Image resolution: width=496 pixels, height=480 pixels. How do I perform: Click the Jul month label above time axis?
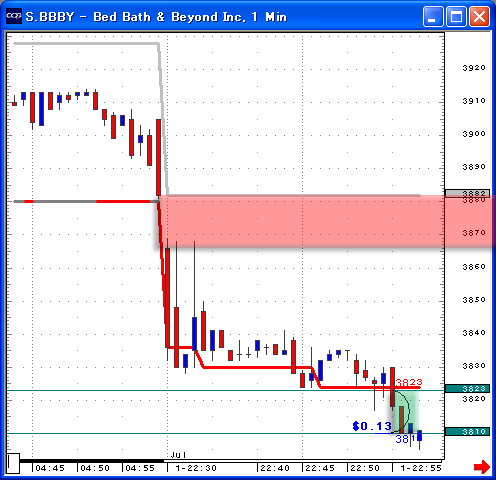[178, 455]
